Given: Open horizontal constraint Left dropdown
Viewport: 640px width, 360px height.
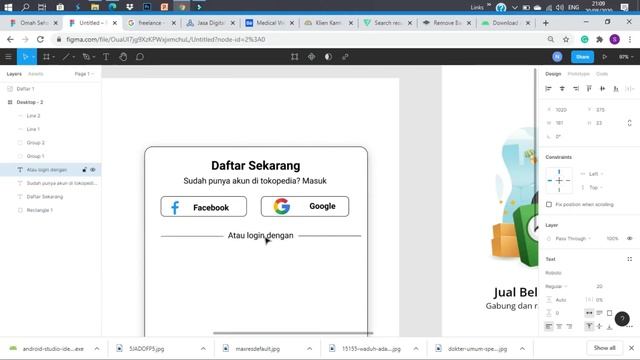Looking at the screenshot, I should click(x=596, y=174).
